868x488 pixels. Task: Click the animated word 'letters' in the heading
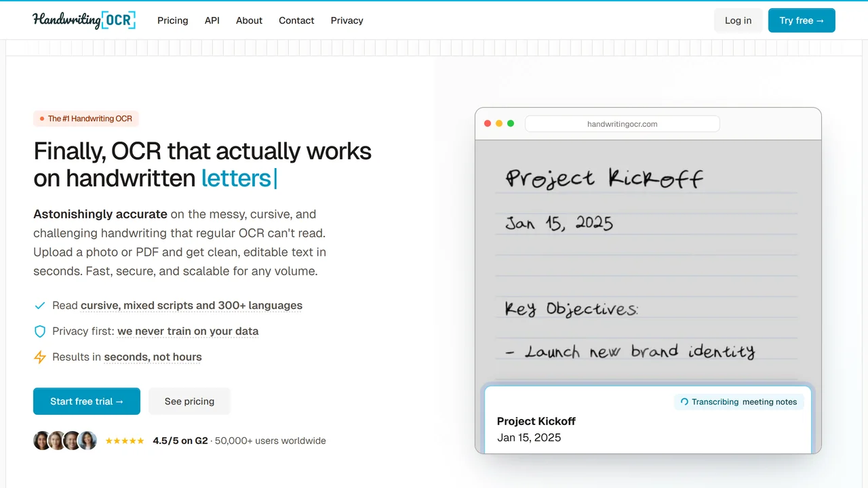point(237,178)
